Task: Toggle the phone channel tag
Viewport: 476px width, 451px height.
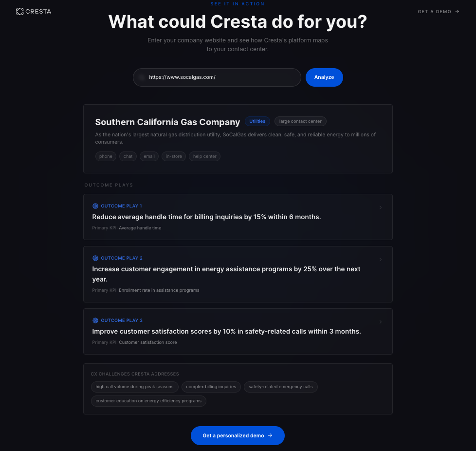Action: pyautogui.click(x=106, y=156)
